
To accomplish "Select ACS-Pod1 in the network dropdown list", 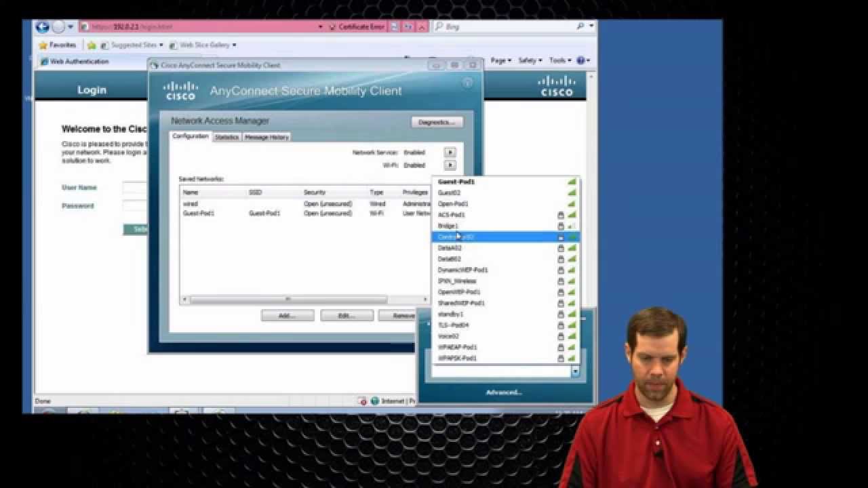I will pos(505,215).
